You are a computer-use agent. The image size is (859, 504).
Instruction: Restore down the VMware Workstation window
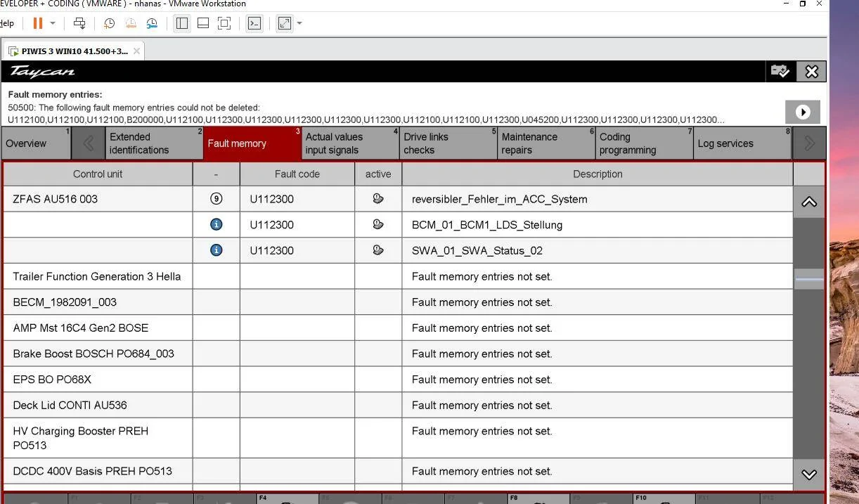803,4
